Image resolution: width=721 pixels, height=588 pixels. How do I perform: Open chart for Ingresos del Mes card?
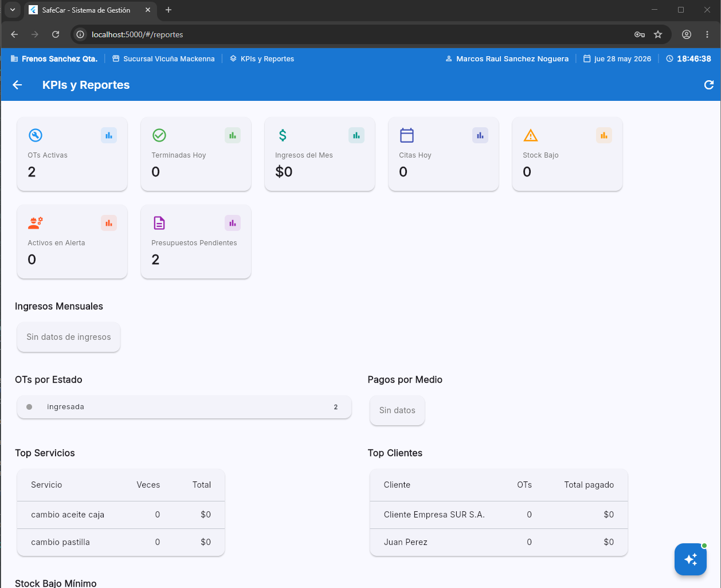click(356, 135)
